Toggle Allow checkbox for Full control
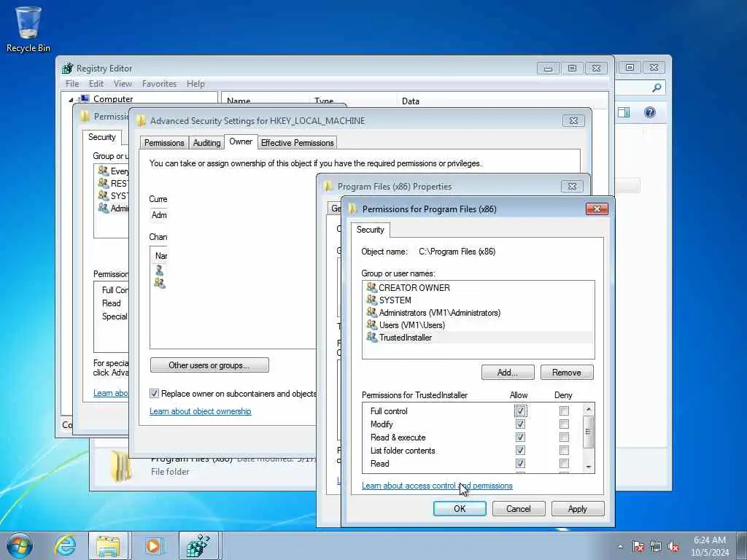Image resolution: width=747 pixels, height=560 pixels. click(x=520, y=411)
